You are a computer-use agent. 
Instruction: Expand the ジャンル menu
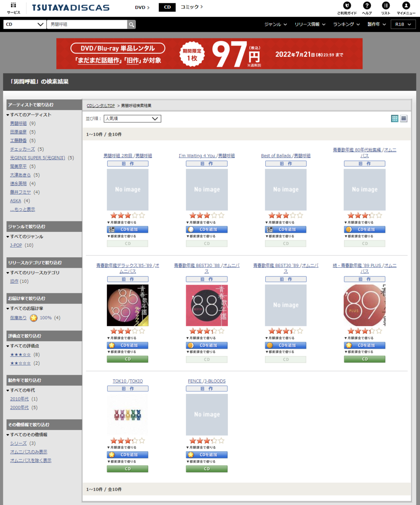(x=275, y=24)
